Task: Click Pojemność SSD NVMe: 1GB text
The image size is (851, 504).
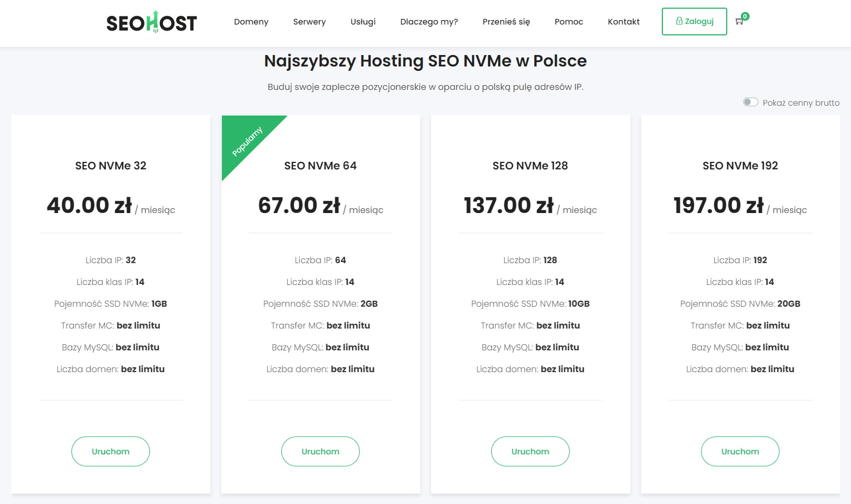Action: click(x=111, y=304)
